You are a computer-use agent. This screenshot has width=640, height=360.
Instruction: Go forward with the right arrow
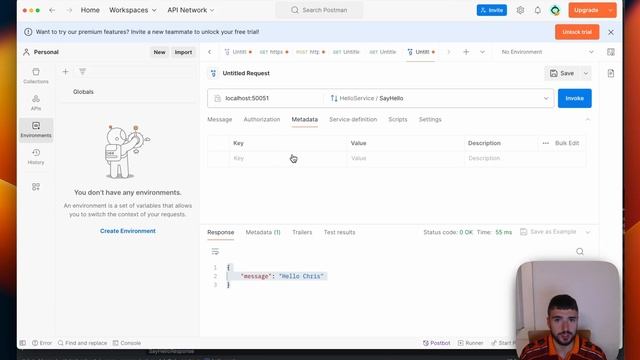coord(69,10)
